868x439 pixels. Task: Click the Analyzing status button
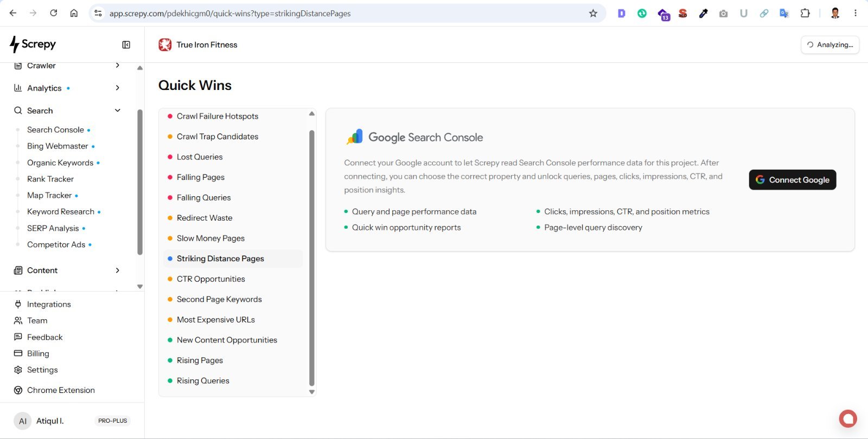tap(830, 45)
